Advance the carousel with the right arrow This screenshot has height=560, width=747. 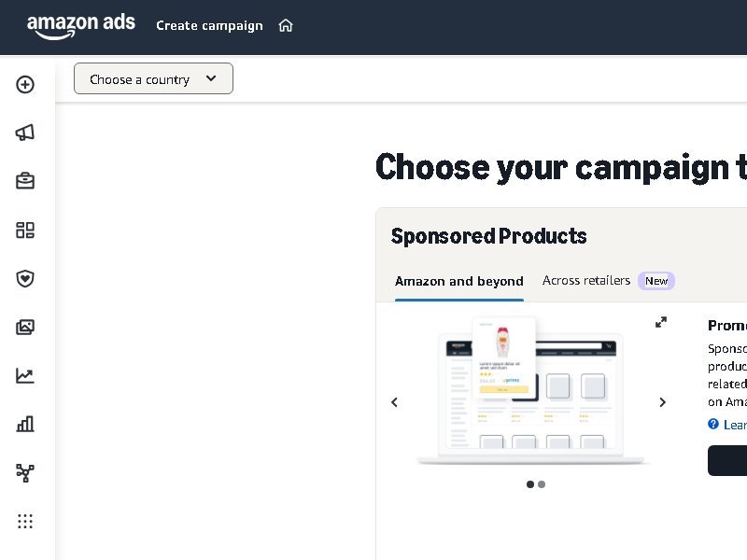(x=663, y=402)
